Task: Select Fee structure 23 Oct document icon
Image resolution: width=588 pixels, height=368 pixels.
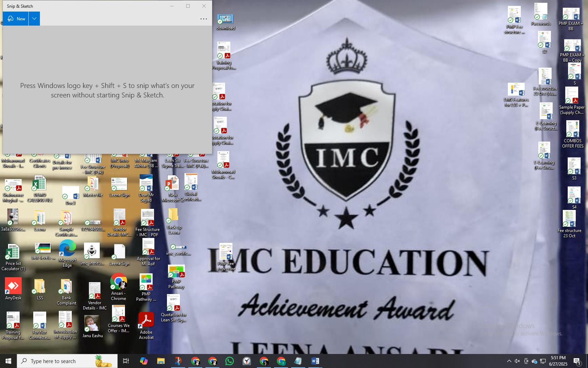Action: tap(569, 224)
